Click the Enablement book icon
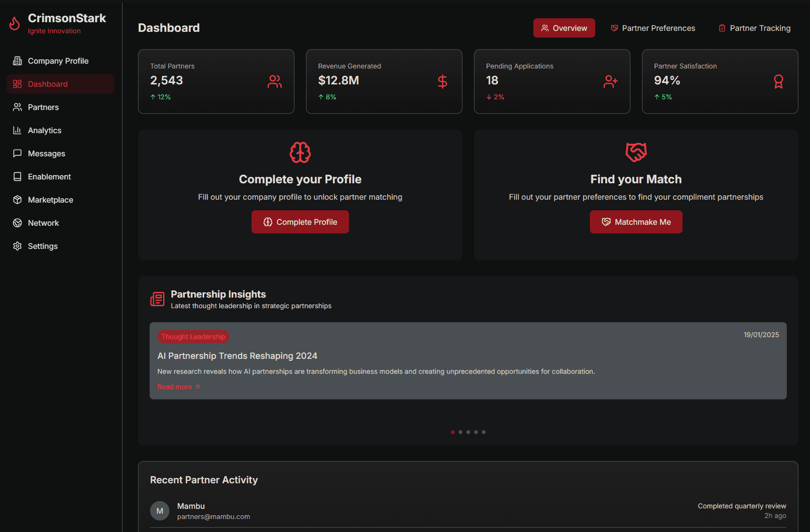The image size is (810, 532). 17,177
